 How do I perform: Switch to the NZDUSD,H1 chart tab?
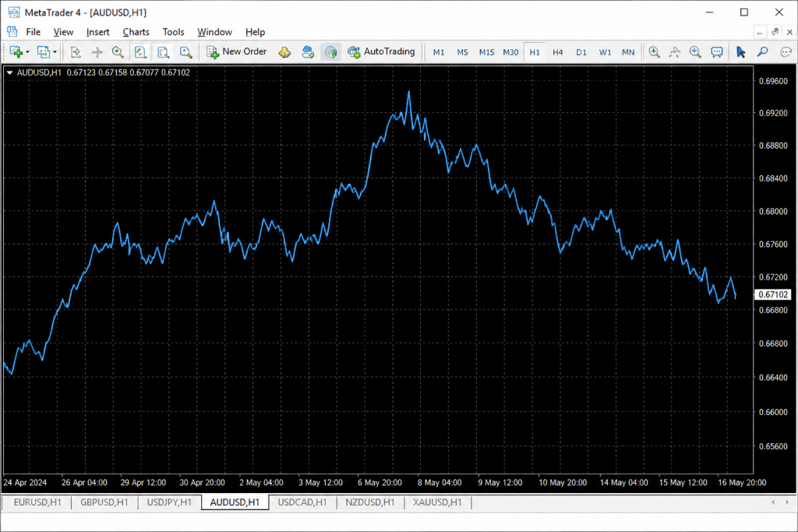(370, 502)
